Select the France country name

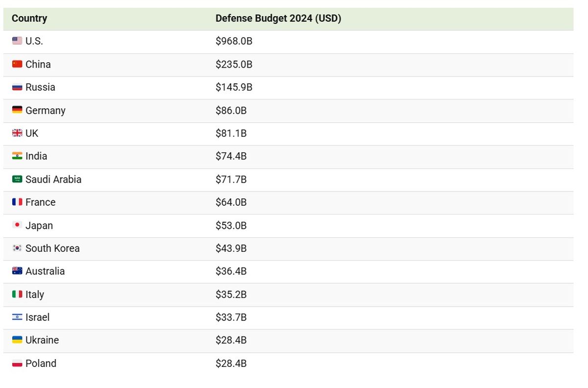(x=40, y=202)
